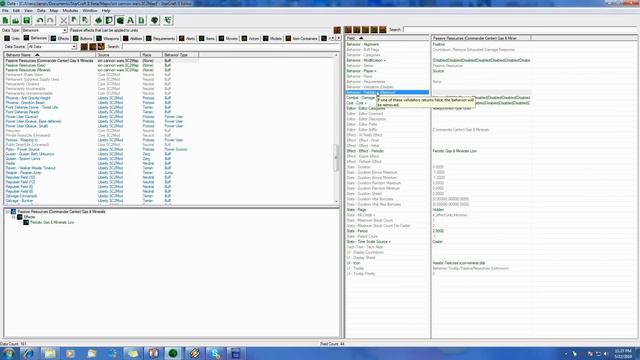Click the Cut scissors toolbar icon
This screenshot has height=360, width=640.
(x=63, y=20)
